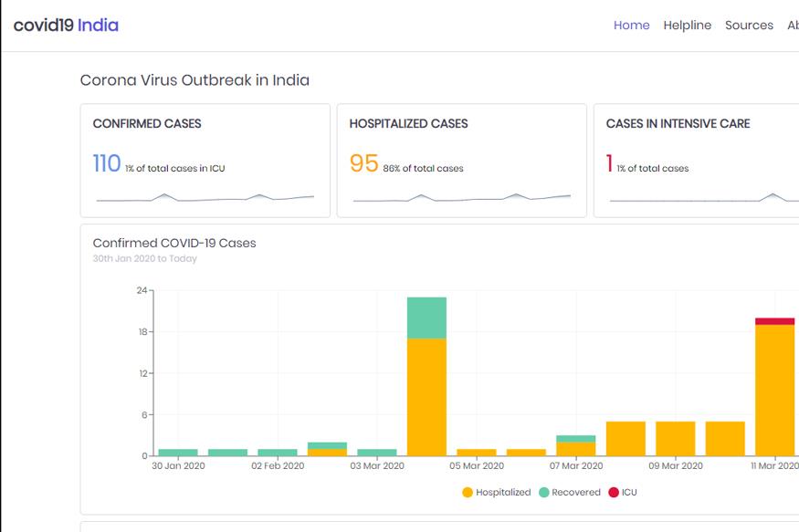
Task: Click the Confirmed Cases card sparkline
Action: pos(205,197)
